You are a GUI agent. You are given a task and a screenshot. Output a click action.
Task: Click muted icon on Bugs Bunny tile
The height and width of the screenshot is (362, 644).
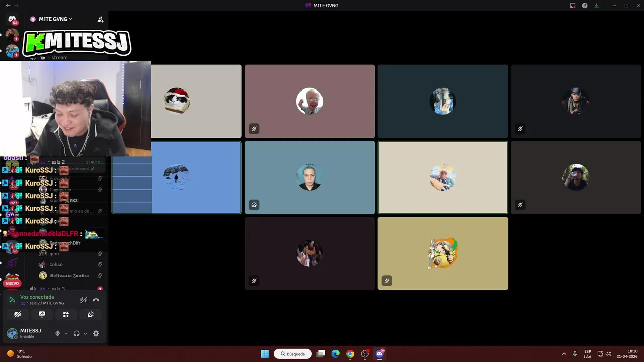coord(387,281)
